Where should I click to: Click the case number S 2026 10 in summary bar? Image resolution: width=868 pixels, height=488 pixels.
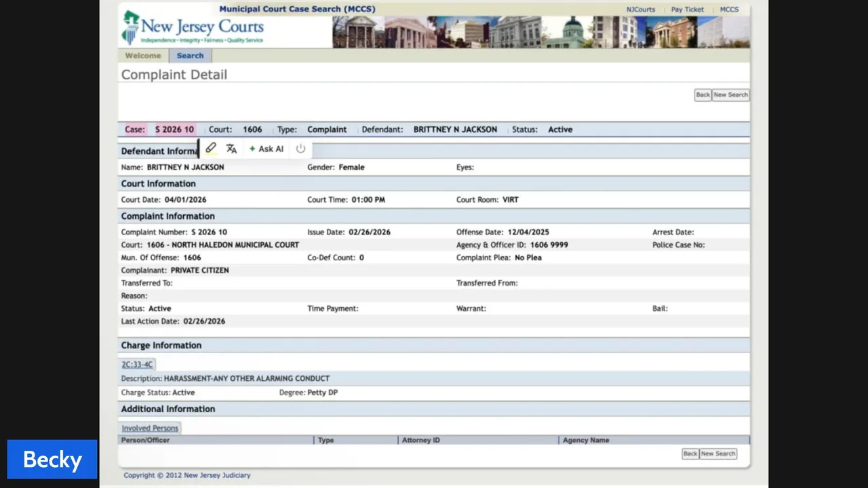coord(174,129)
